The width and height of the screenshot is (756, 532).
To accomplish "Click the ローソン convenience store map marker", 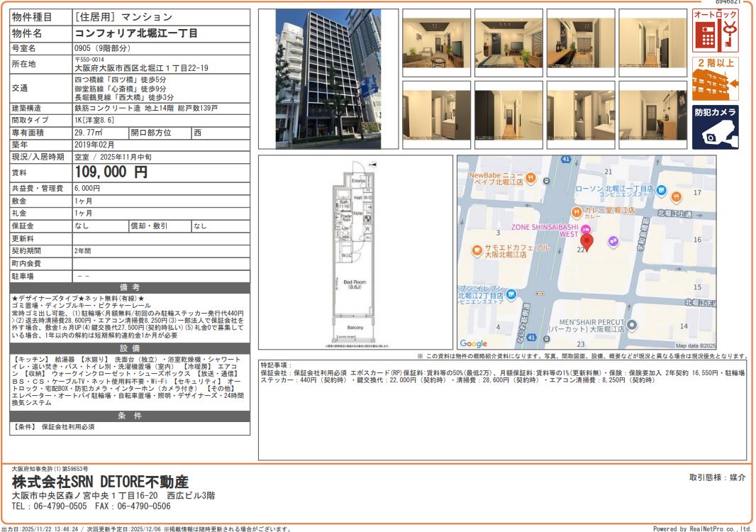I will [661, 189].
